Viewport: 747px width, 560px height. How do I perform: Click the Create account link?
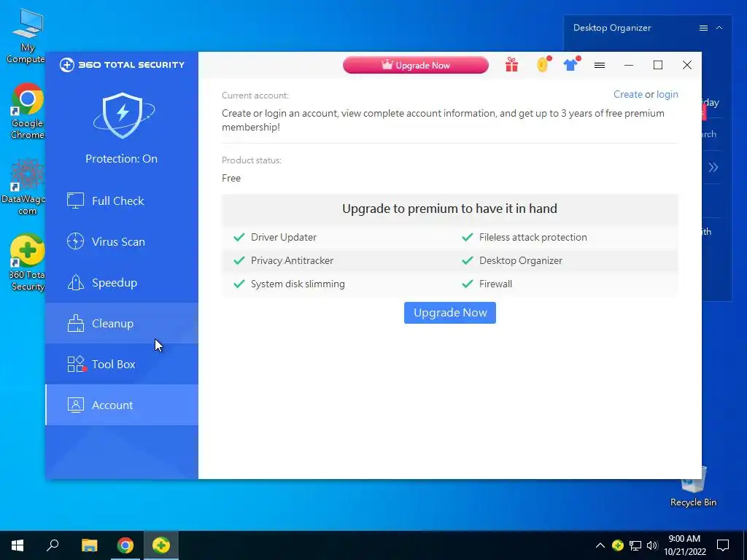point(628,94)
